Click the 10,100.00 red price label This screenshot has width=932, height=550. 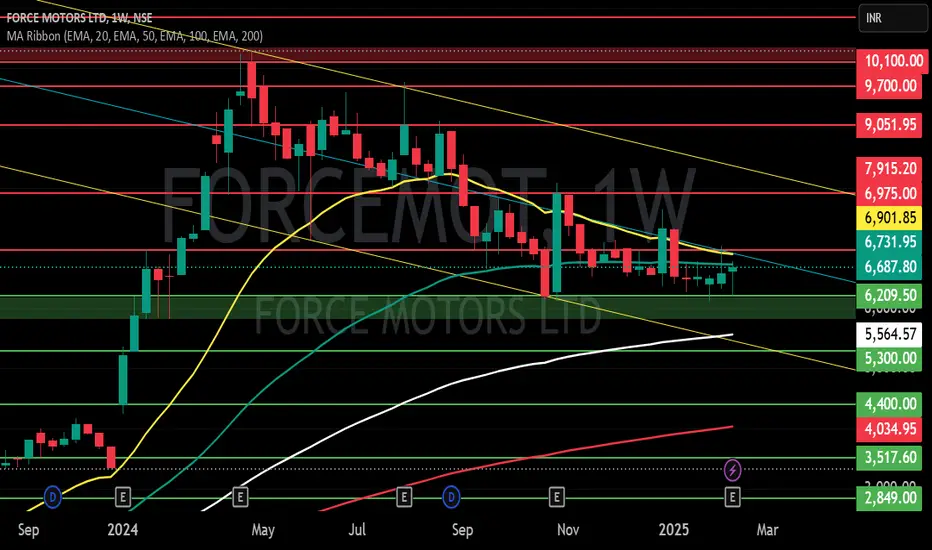pos(892,61)
